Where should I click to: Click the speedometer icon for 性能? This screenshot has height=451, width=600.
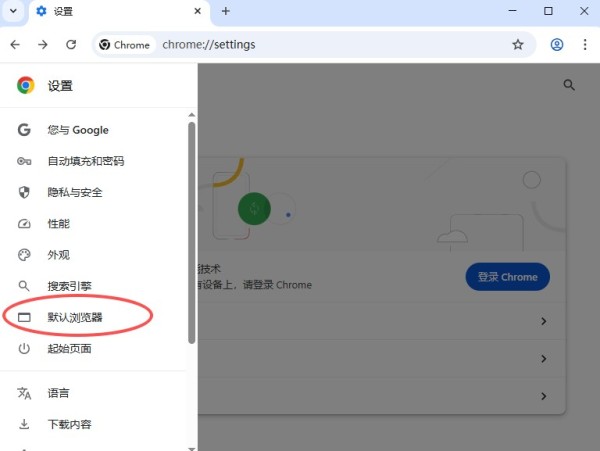pos(24,224)
